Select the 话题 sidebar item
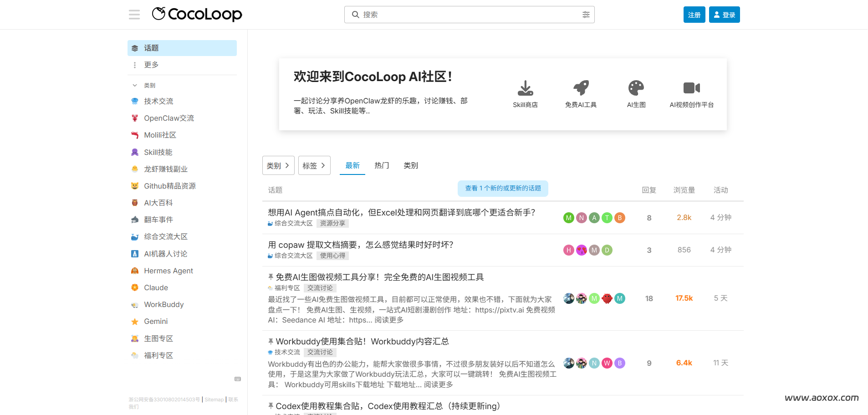 [182, 48]
